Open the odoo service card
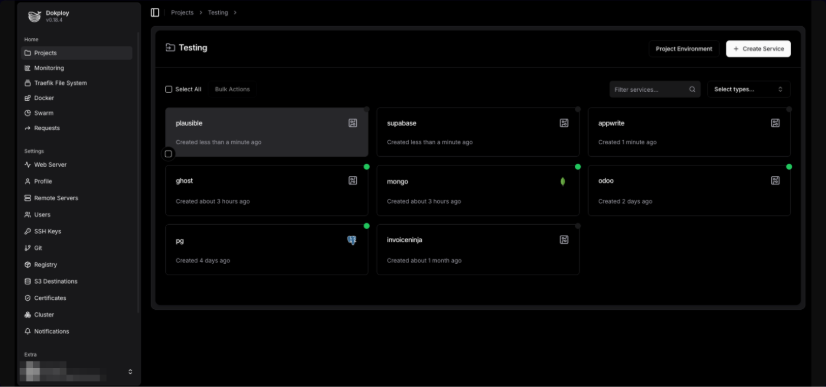826x387 pixels. coord(689,191)
